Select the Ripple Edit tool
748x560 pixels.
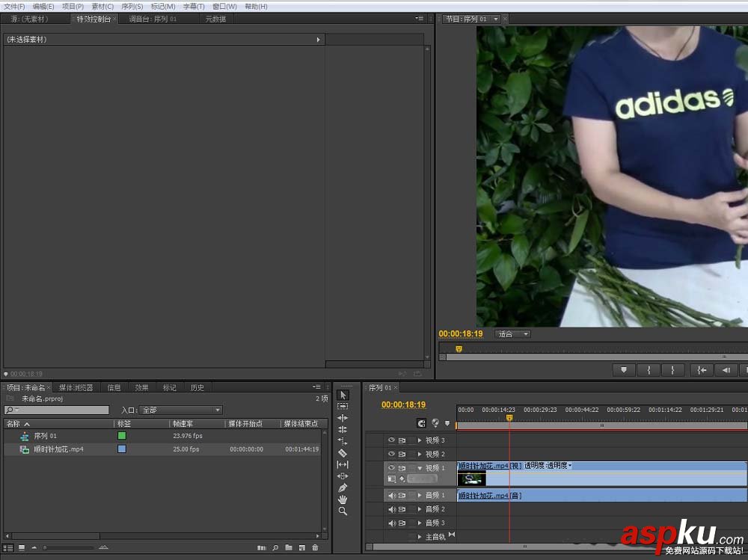click(343, 418)
